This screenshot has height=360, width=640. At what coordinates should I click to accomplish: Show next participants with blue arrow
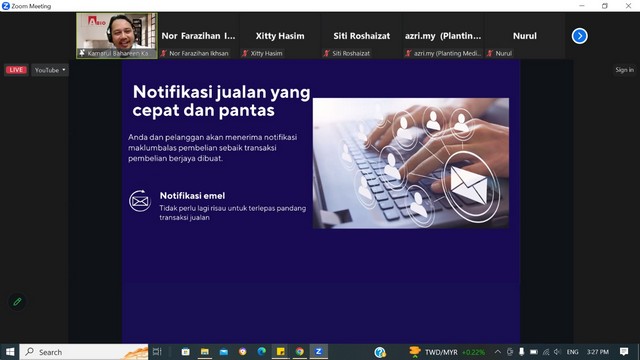coord(579,36)
